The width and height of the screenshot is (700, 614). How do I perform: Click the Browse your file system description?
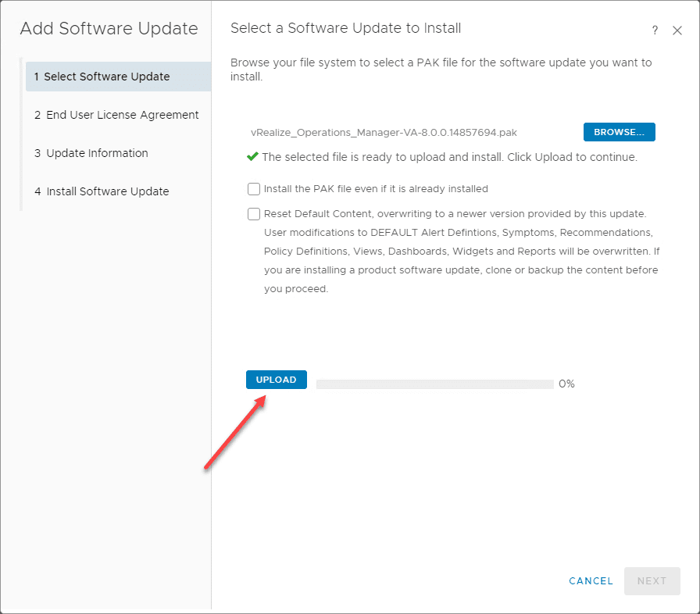point(441,70)
